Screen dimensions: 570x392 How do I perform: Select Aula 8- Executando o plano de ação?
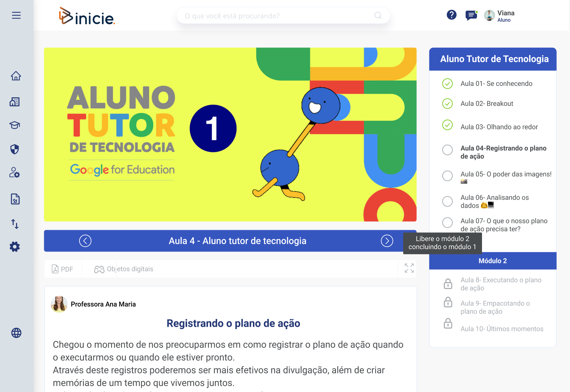click(x=501, y=284)
